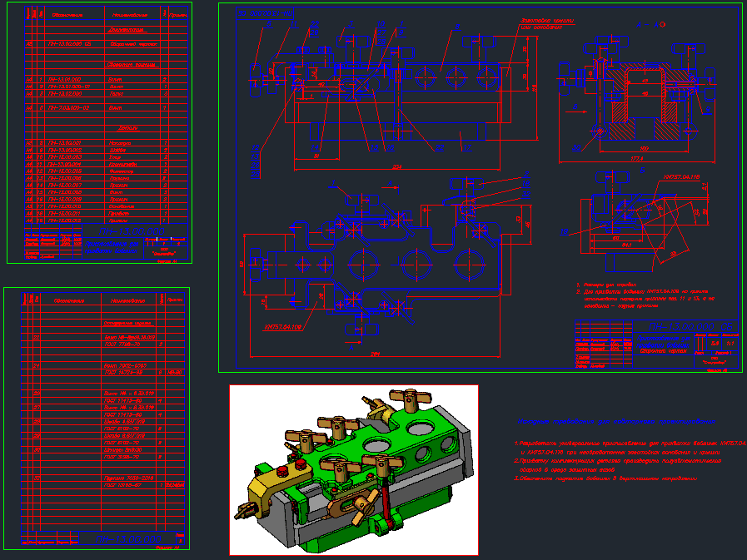Click the 'ПН-13.00.000 СБ' title block designation
Image resolution: width=747 pixels, height=560 pixels.
click(690, 327)
